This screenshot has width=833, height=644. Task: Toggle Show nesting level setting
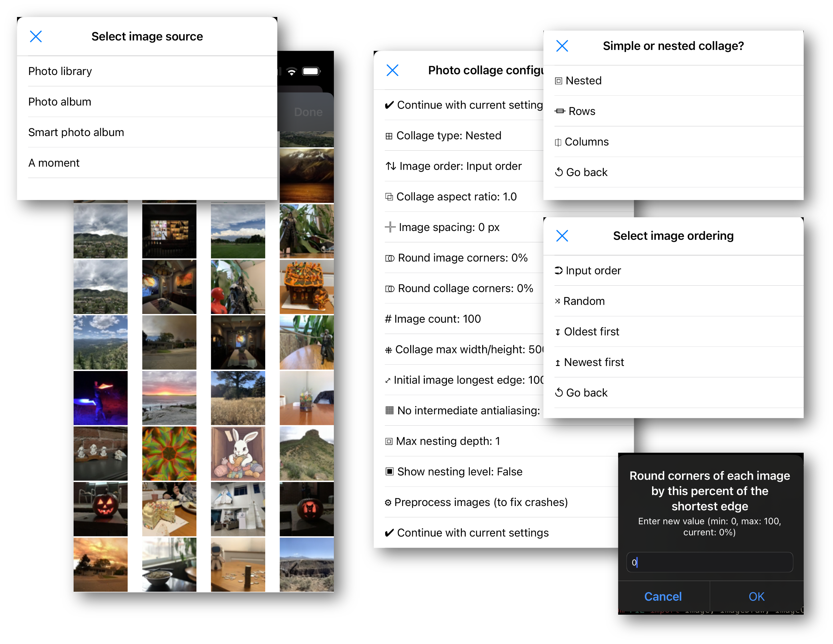click(459, 472)
